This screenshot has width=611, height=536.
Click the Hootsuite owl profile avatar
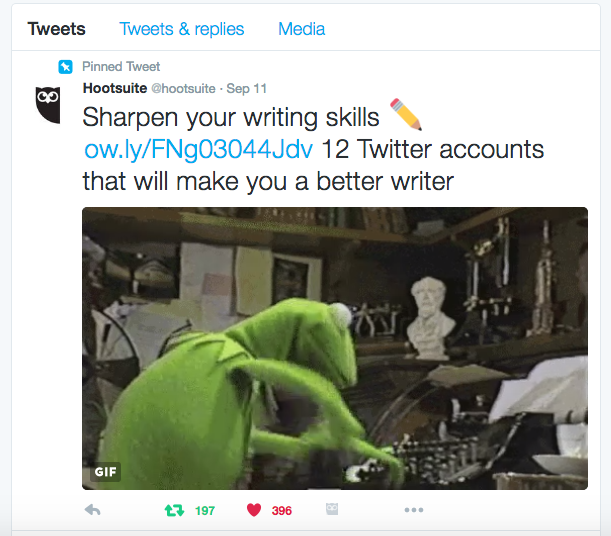(x=48, y=104)
